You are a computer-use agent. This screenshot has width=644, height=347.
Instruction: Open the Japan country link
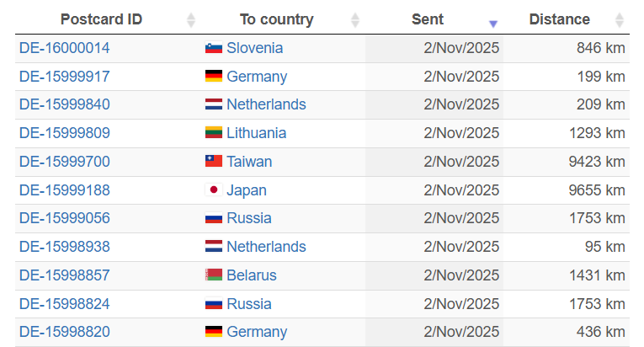(247, 190)
